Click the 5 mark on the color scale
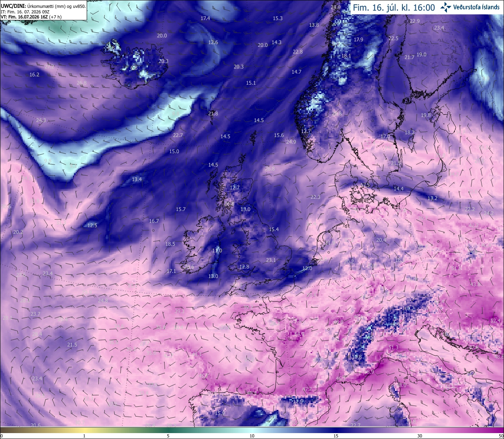Image resolution: width=504 pixels, height=439 pixels. pos(168,435)
